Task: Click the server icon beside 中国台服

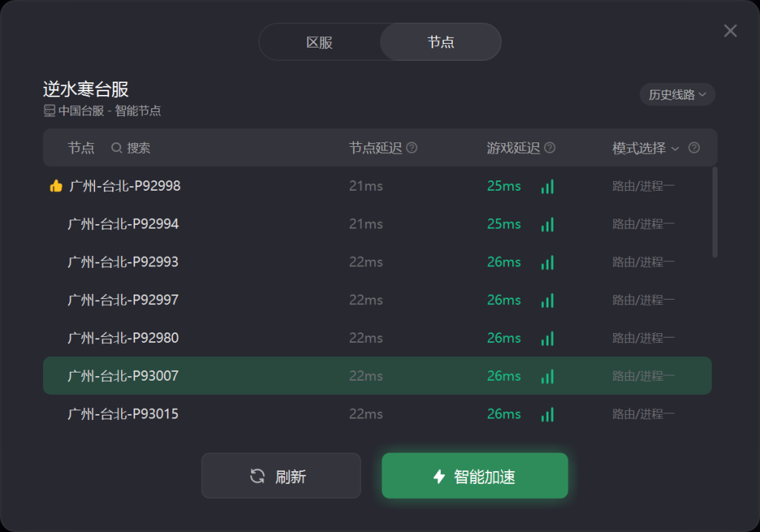Action: [x=50, y=111]
